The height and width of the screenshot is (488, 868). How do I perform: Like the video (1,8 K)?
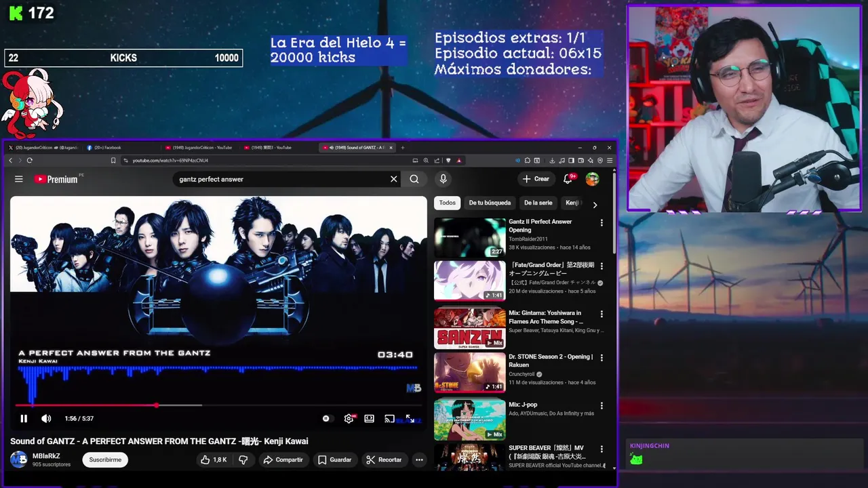coord(213,460)
